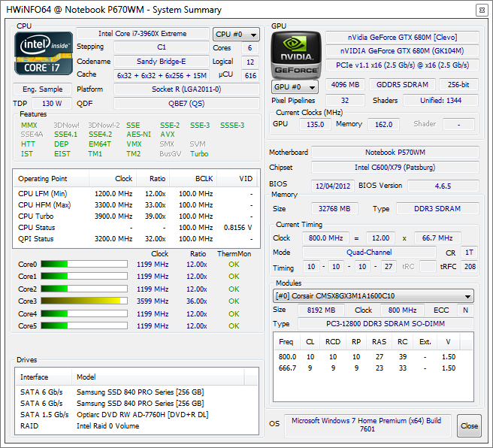Click the VID column header
Viewport: 493px width, 448px height.
pyautogui.click(x=237, y=179)
